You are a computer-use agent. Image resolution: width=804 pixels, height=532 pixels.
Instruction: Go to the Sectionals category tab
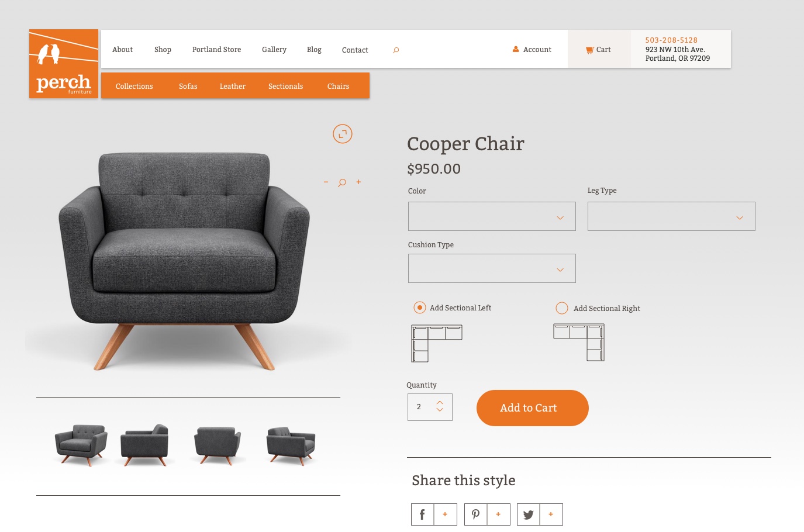pos(285,86)
